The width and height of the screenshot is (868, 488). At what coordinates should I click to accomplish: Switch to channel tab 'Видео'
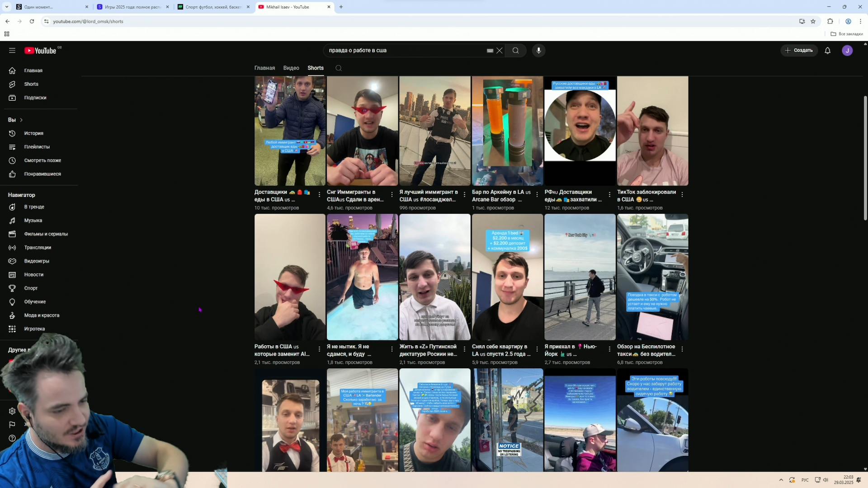point(291,68)
